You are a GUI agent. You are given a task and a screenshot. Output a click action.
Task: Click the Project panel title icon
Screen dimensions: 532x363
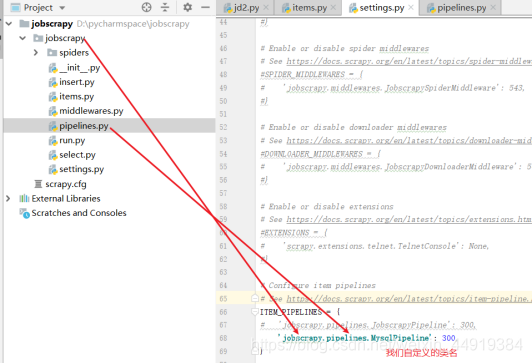click(x=16, y=7)
